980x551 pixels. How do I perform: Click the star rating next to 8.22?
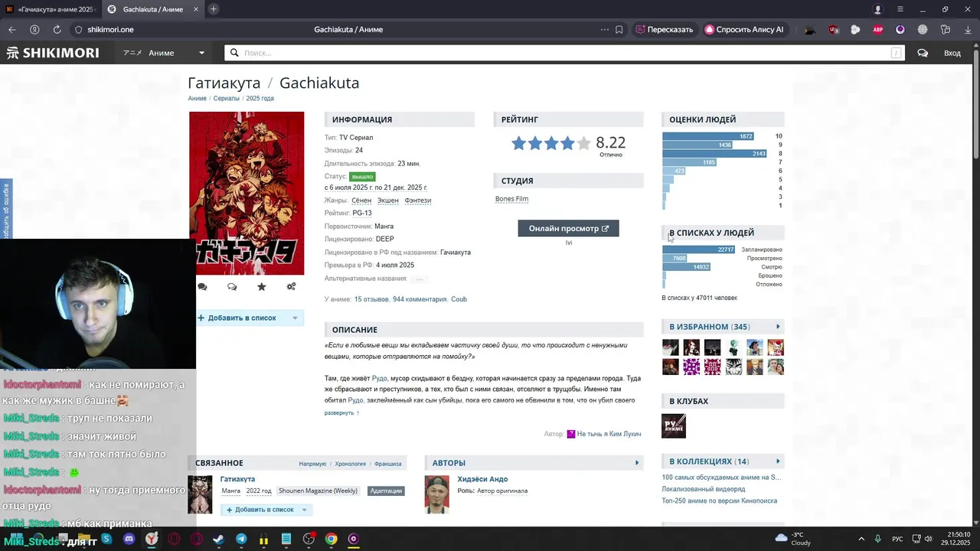click(551, 143)
